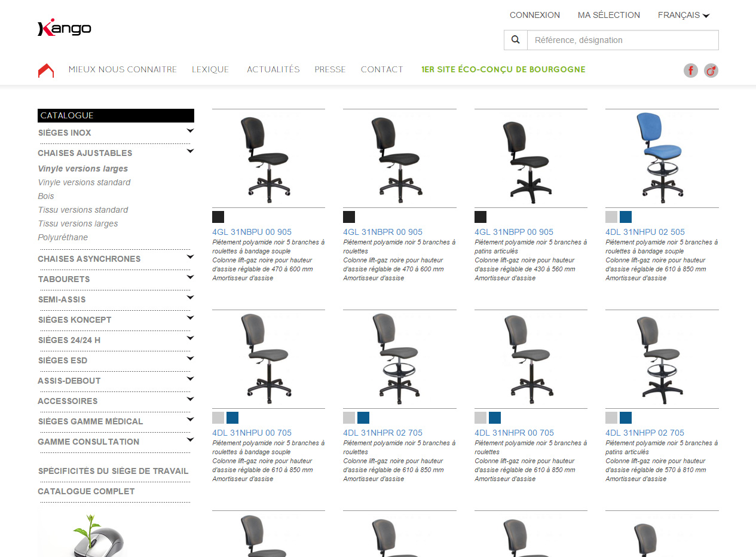756x557 pixels.
Task: Open product link 4DL 31NHPR 02 705
Action: [383, 433]
